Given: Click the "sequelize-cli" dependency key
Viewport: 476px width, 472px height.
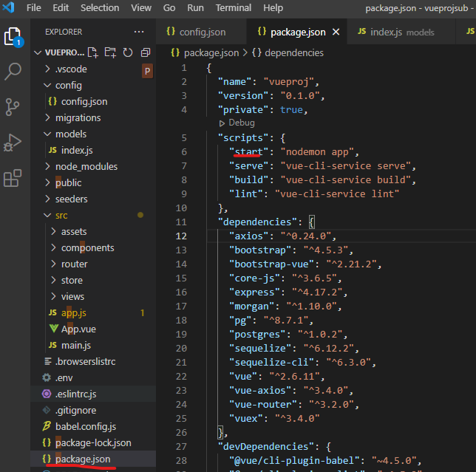Looking at the screenshot, I should click(x=271, y=362).
